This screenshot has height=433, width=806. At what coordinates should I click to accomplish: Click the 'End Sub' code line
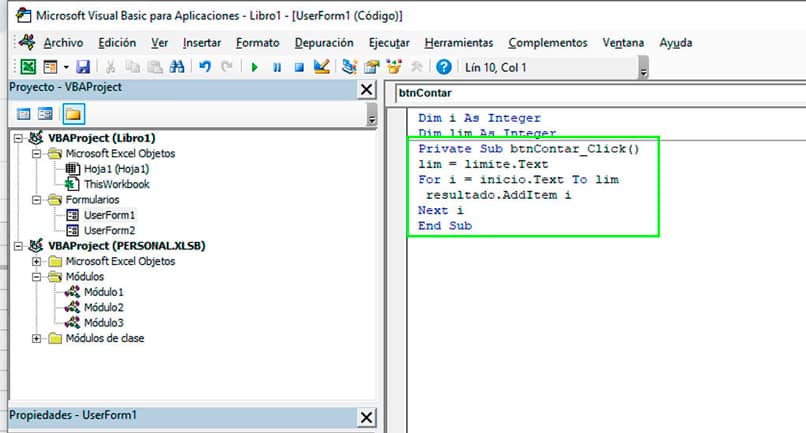445,226
